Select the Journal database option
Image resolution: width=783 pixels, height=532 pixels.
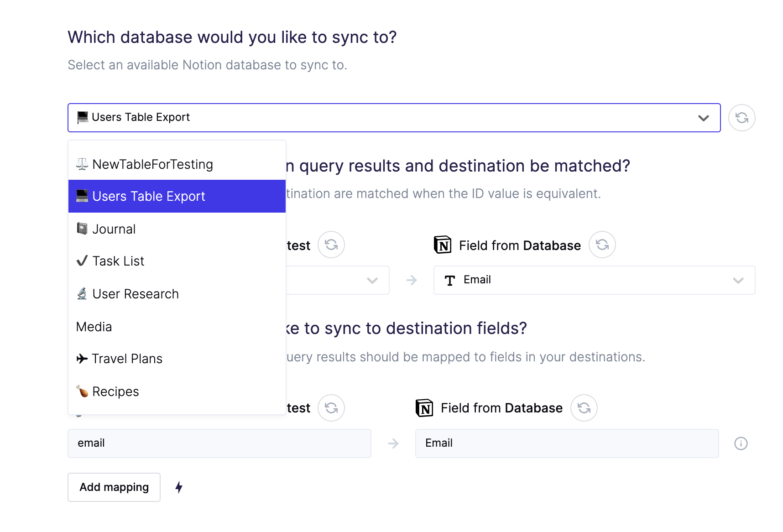[177, 229]
